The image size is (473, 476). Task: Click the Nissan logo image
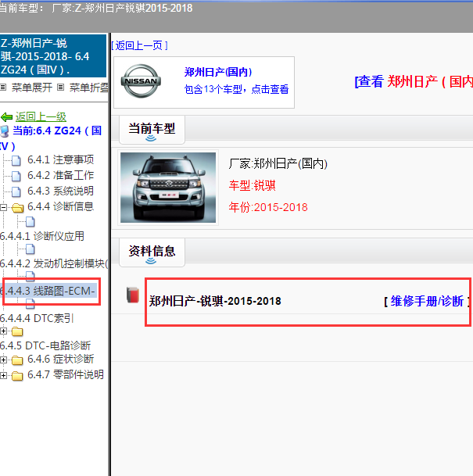(x=141, y=81)
